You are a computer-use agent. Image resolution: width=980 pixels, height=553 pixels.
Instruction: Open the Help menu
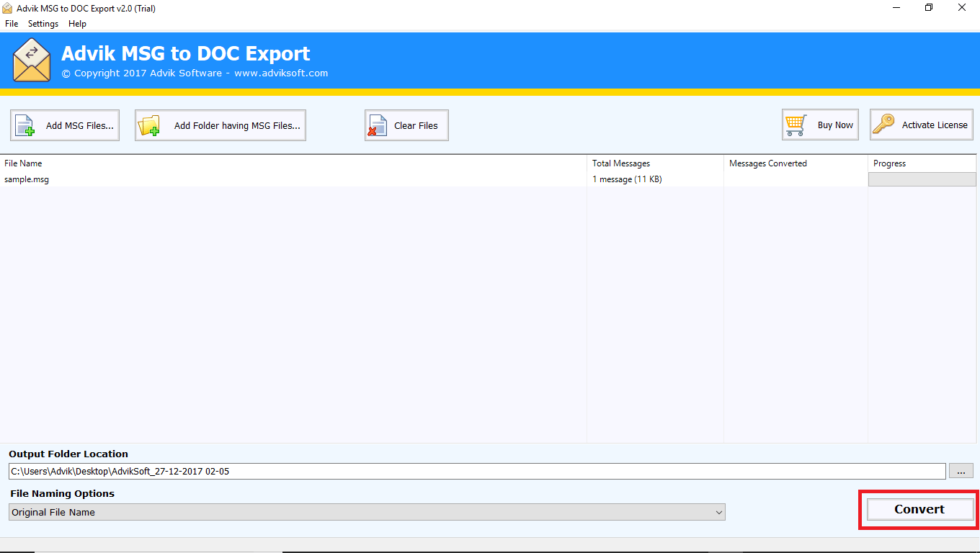77,24
